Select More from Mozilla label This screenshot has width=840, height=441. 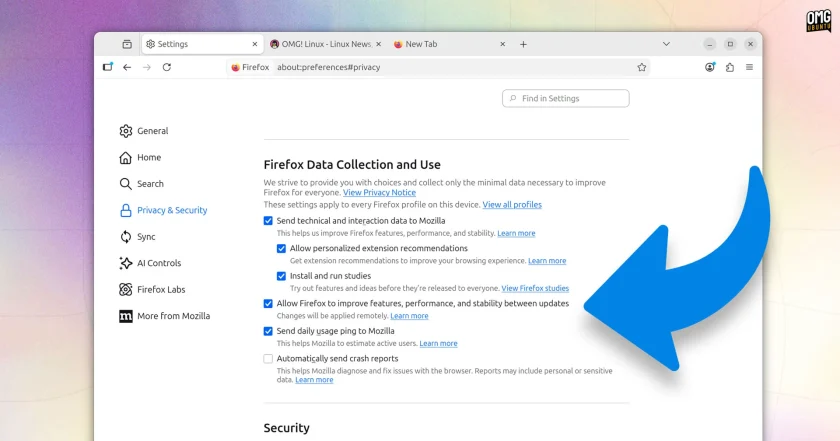174,316
